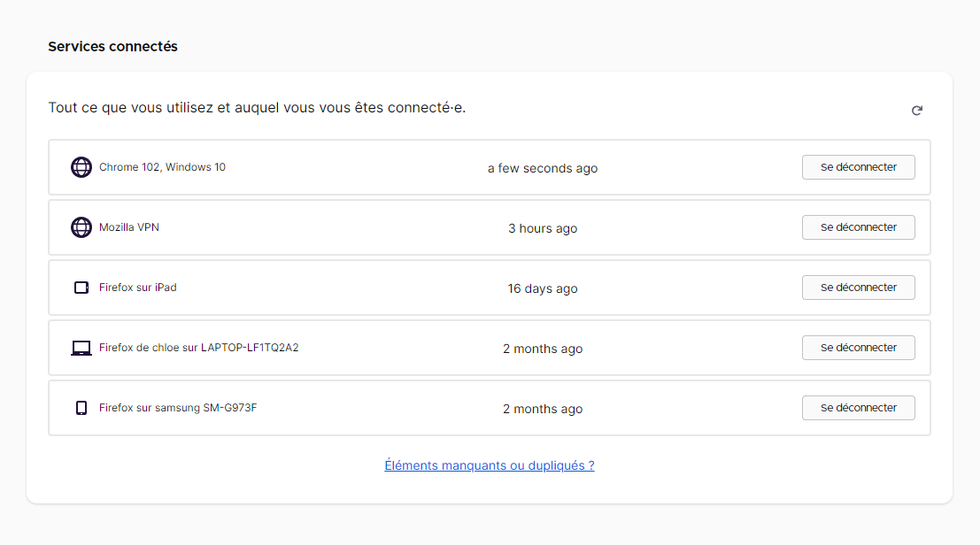Screen dimensions: 980x545
Task: Open the Éléments manquants ou dupliqués link
Action: pos(489,465)
